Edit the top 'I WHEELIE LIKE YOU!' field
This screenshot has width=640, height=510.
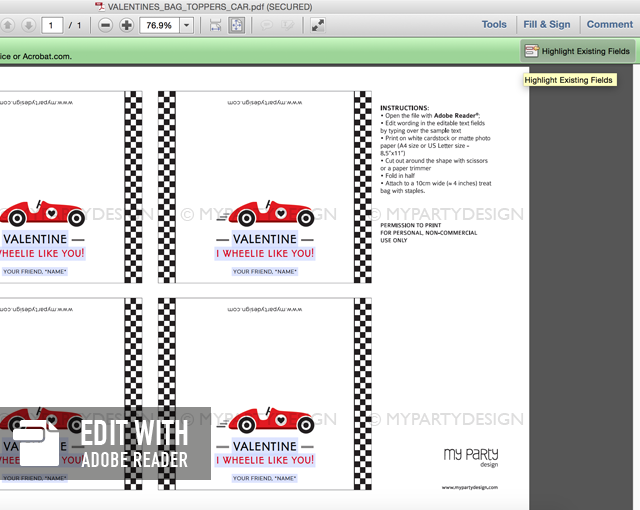pos(265,254)
